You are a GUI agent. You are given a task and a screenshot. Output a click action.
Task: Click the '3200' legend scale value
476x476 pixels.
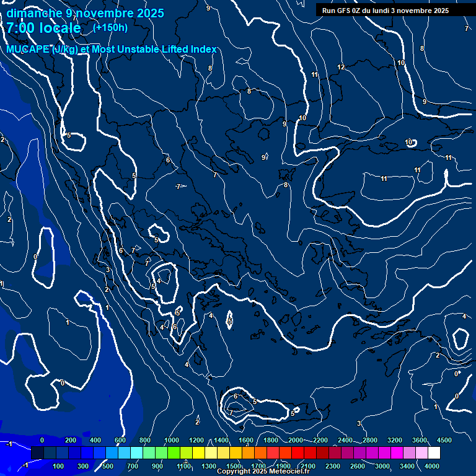(395, 440)
